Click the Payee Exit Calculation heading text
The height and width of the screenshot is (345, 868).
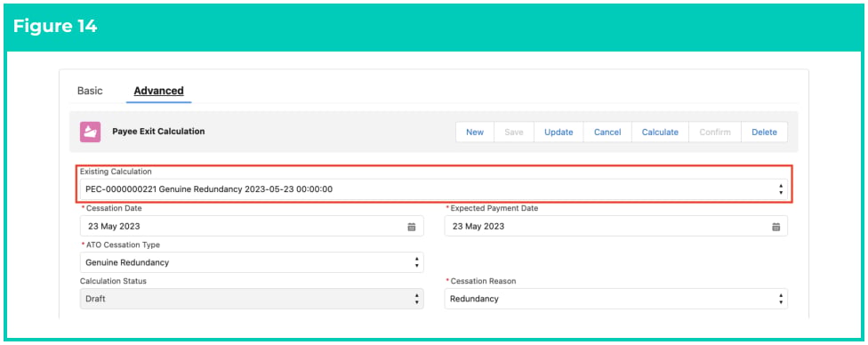pos(158,132)
